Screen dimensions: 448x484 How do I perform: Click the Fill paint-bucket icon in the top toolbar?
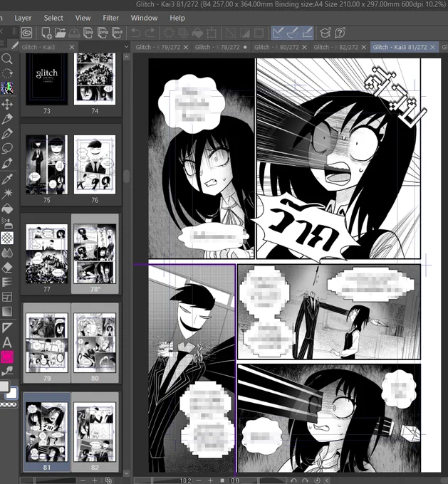197,33
